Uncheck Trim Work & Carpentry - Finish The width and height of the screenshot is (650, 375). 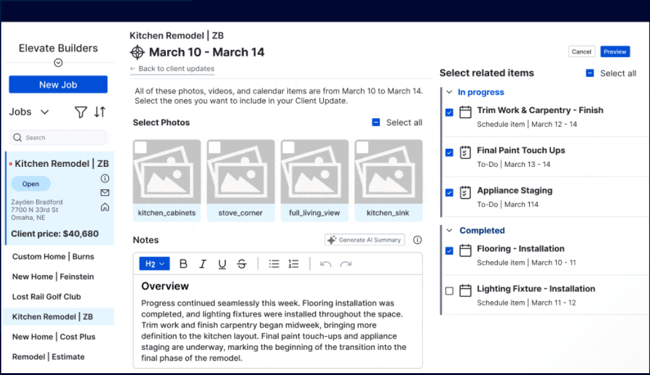pyautogui.click(x=449, y=113)
